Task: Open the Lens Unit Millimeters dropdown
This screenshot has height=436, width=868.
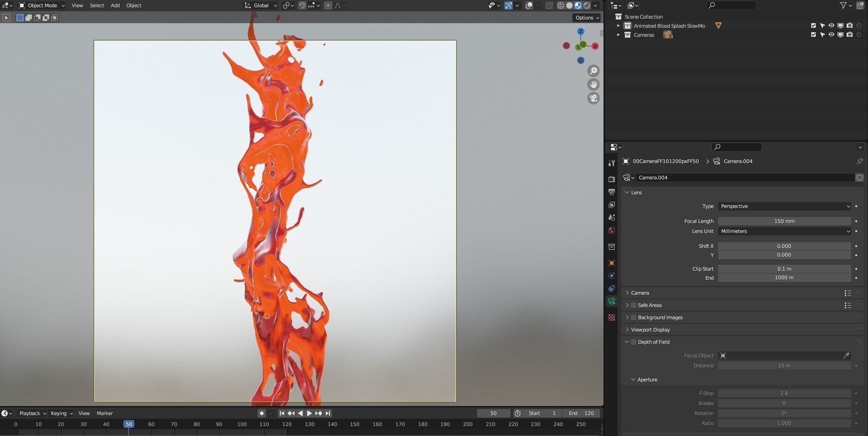Action: point(784,231)
